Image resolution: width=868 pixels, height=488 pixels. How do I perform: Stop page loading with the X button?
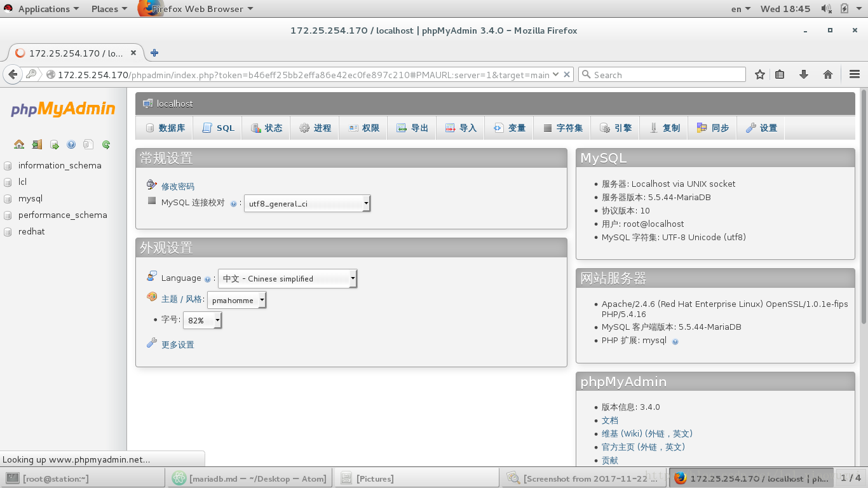[567, 74]
